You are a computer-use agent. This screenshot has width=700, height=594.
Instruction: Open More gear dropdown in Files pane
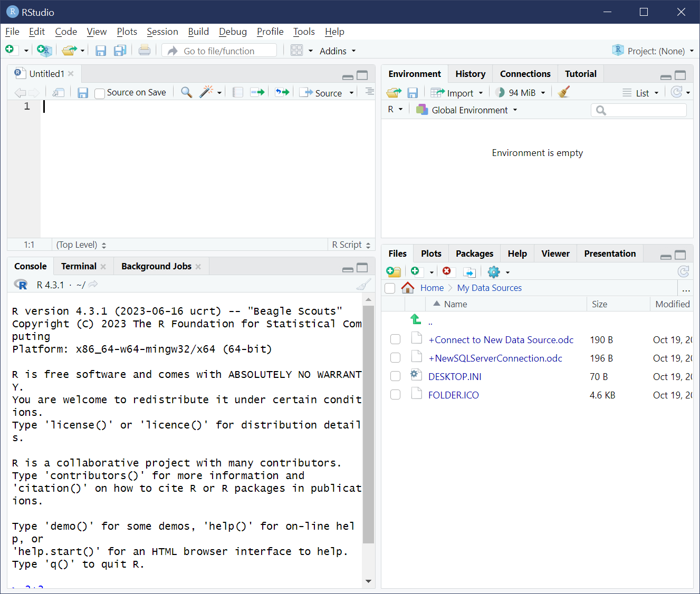[498, 272]
